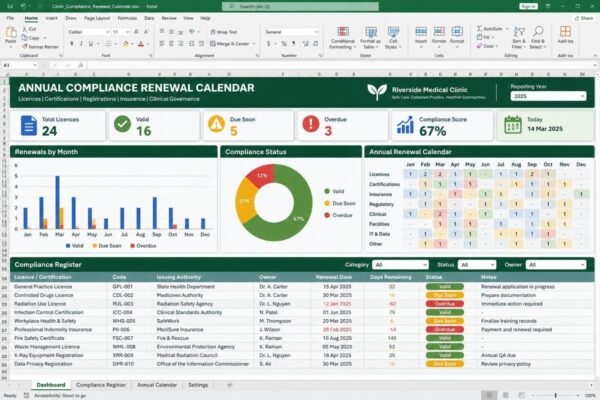Toggle Underline formatting
The width and height of the screenshot is (600, 400).
[91, 44]
